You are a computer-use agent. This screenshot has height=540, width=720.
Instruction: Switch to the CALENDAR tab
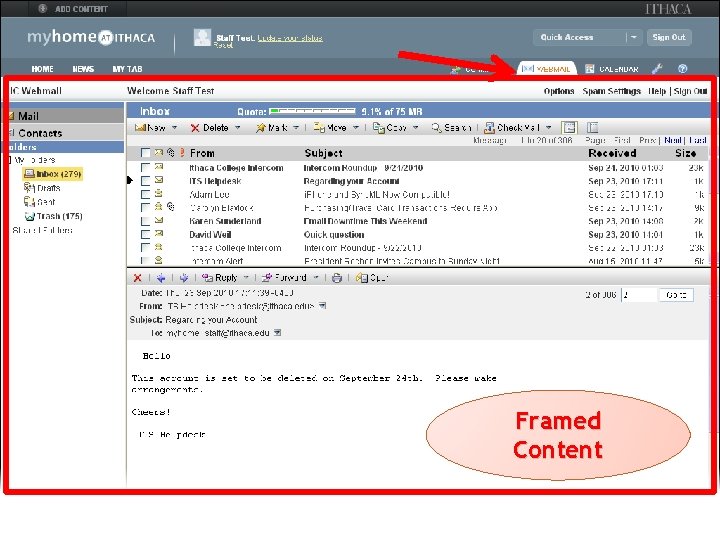(x=612, y=69)
